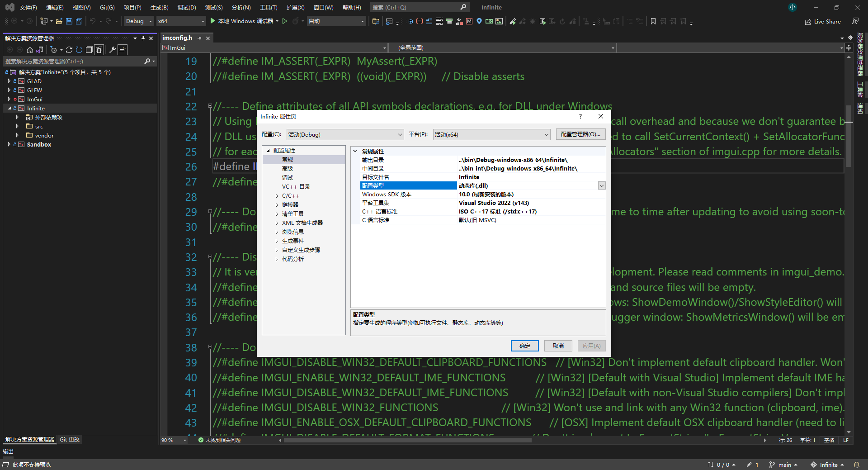Viewport: 868px width, 470px height.
Task: Click the editor vertical scrollbar
Action: point(849,136)
